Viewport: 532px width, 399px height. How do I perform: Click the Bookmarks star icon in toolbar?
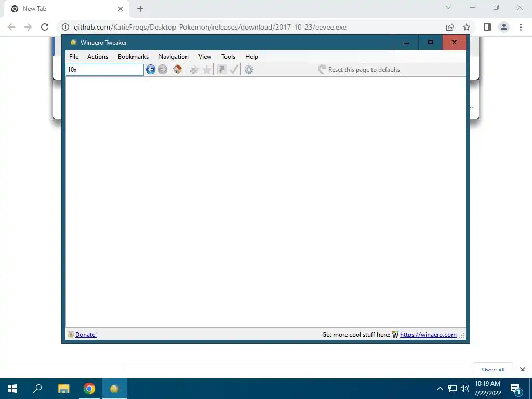point(207,70)
